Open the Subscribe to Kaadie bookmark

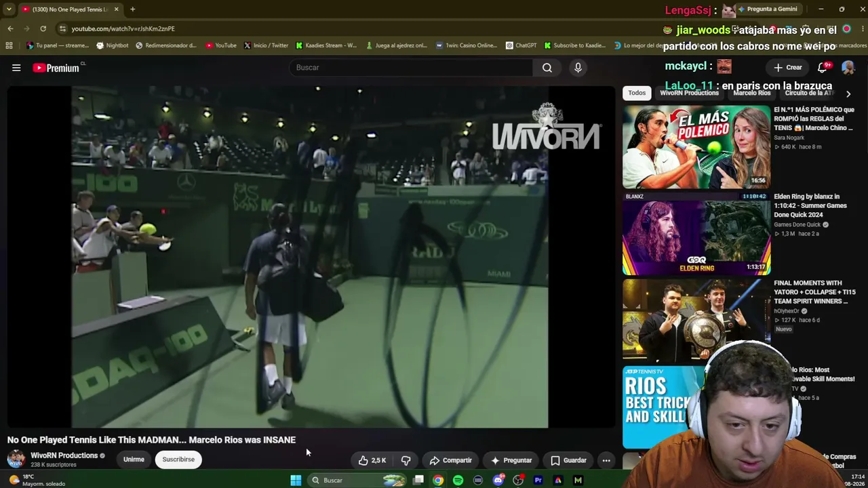(575, 45)
